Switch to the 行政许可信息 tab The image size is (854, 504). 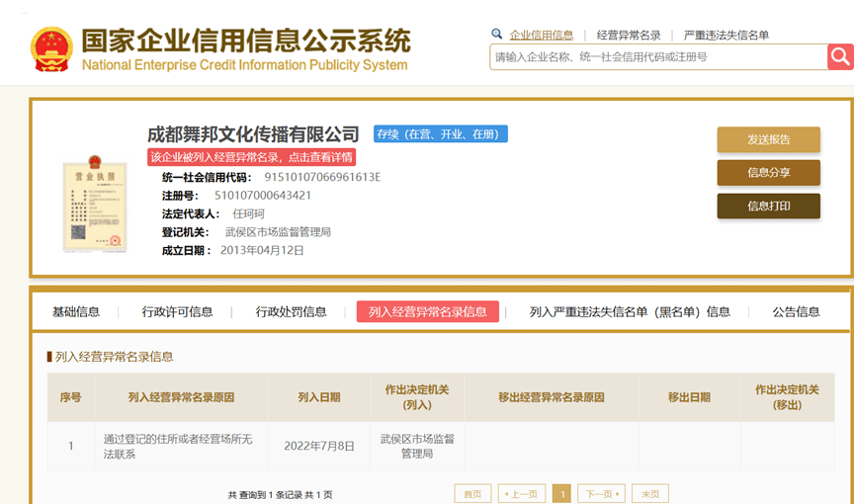click(x=177, y=312)
